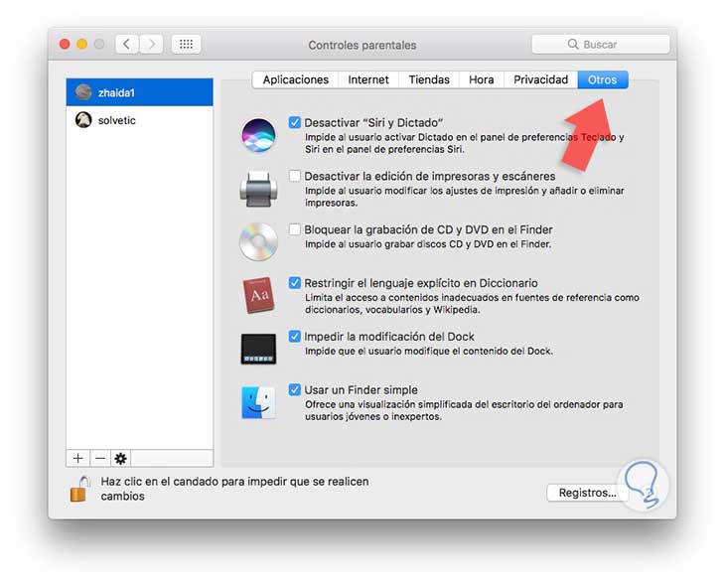Image resolution: width=725 pixels, height=588 pixels.
Task: Click the Buscar search field
Action: (x=601, y=45)
